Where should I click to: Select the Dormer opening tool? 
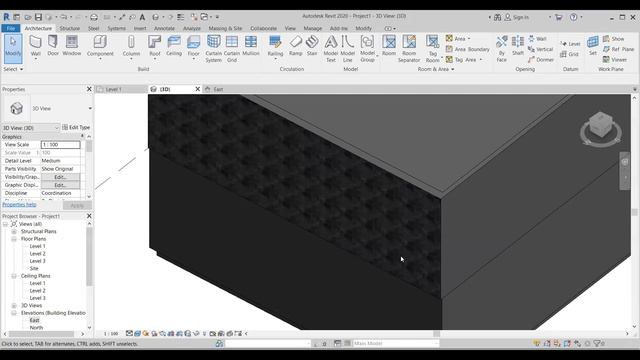541,60
